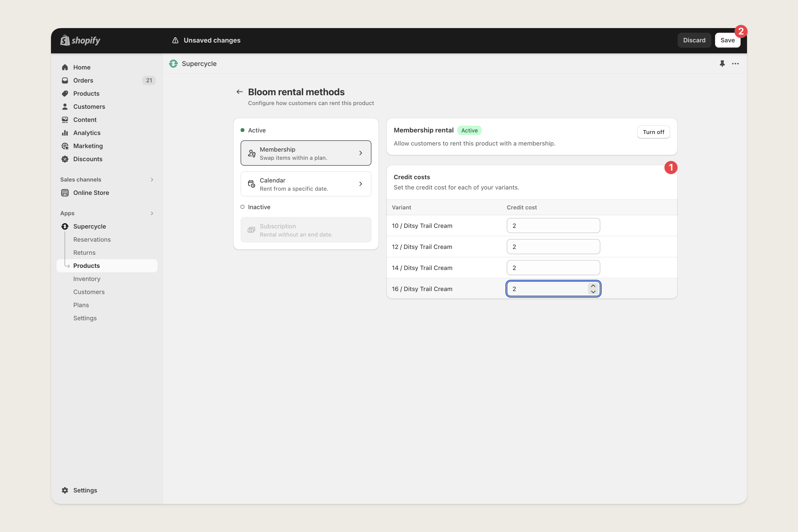Click the Marketing target icon
This screenshot has width=798, height=532.
click(x=65, y=146)
